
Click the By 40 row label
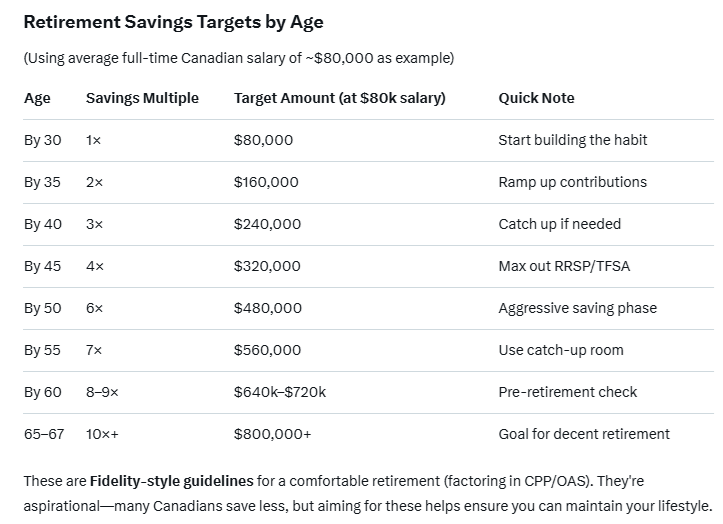click(x=43, y=224)
